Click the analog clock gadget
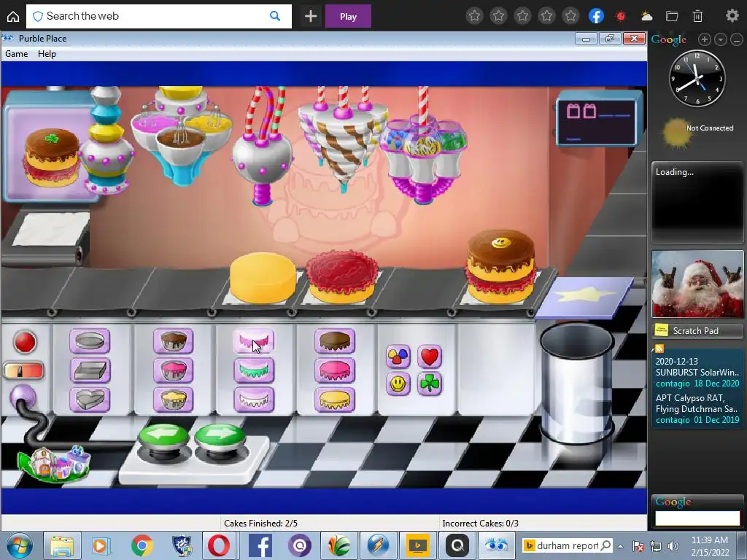Viewport: 747px width, 560px height. point(697,78)
